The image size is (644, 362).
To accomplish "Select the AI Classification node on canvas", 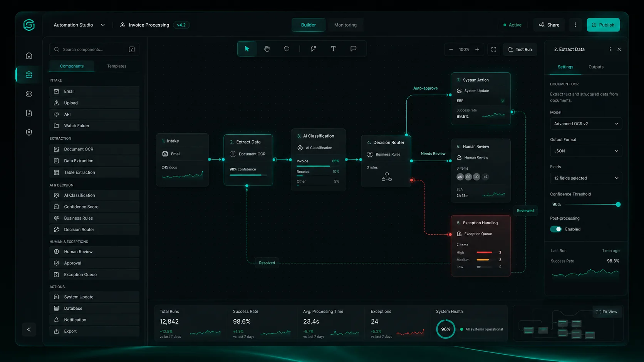I will [319, 160].
